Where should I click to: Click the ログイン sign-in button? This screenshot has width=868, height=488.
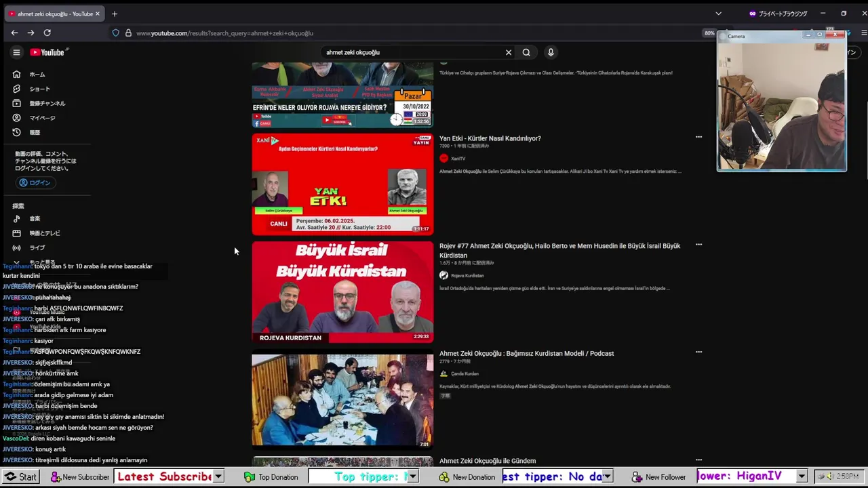tap(35, 182)
